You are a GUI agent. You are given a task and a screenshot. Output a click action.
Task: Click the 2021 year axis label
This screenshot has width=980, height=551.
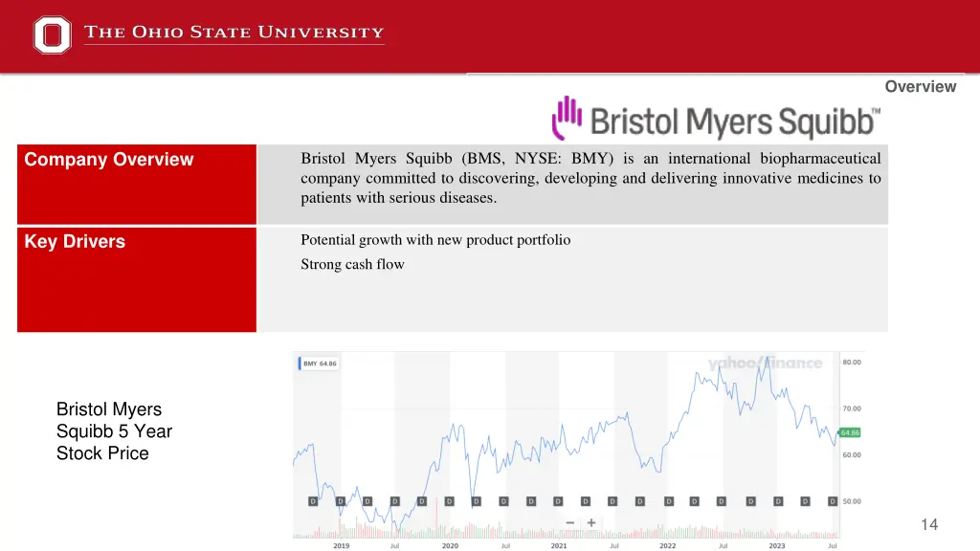click(559, 546)
